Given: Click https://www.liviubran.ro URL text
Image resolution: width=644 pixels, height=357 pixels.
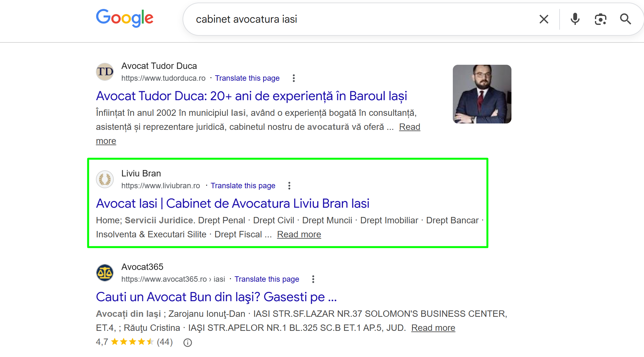Looking at the screenshot, I should pyautogui.click(x=161, y=186).
